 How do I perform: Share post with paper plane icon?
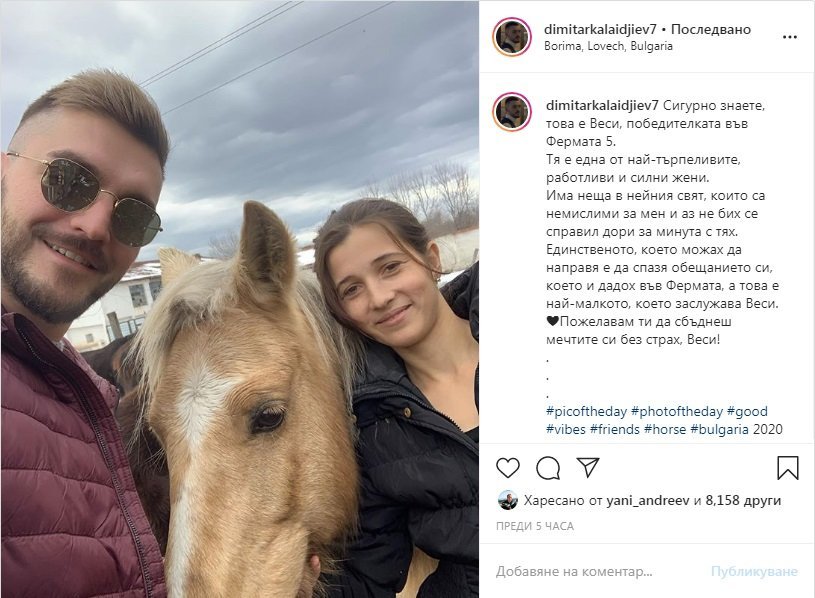coord(588,467)
